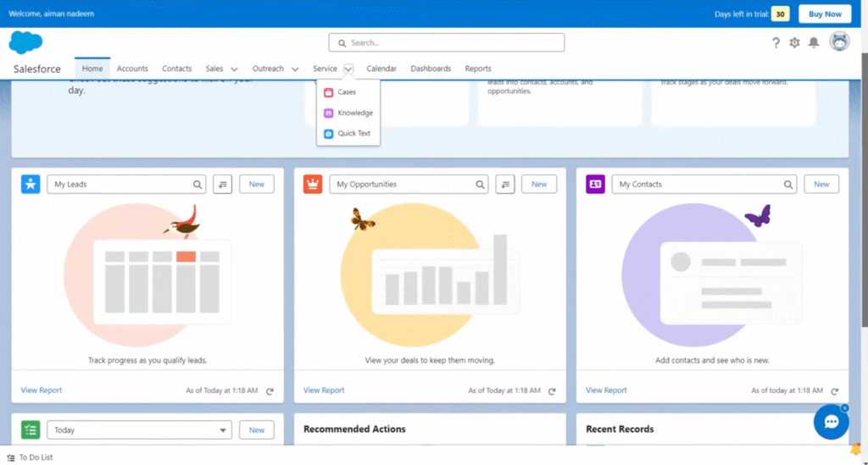
Task: Click the My Contacts search magnifier
Action: point(787,185)
